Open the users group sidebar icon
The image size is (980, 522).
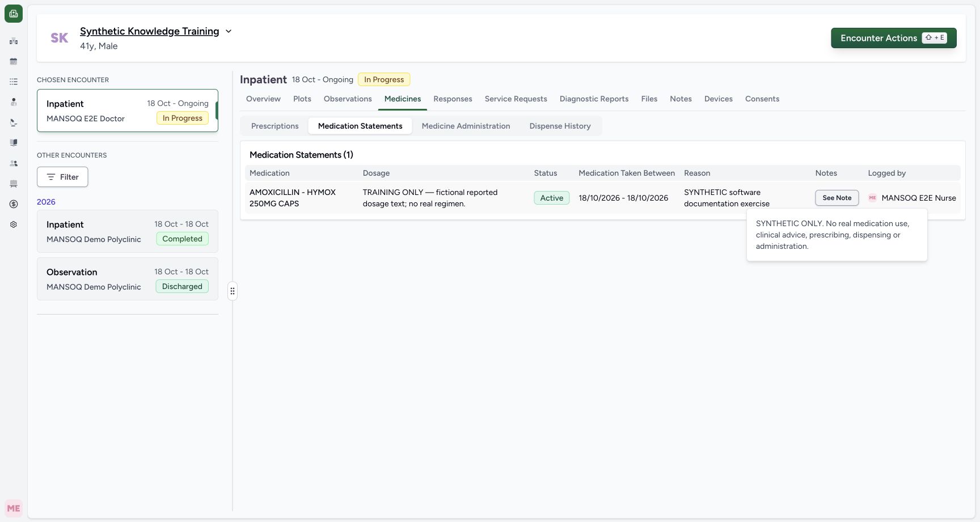(14, 163)
